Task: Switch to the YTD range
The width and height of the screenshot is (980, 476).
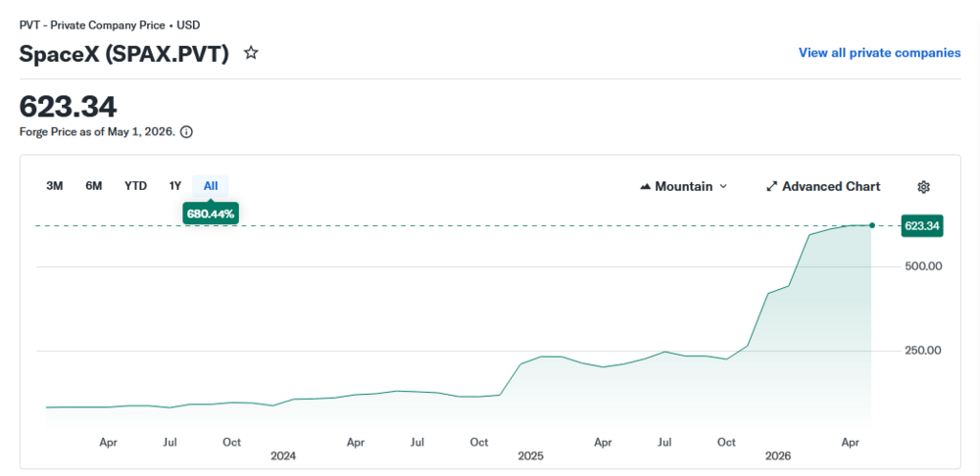Action: click(x=135, y=186)
